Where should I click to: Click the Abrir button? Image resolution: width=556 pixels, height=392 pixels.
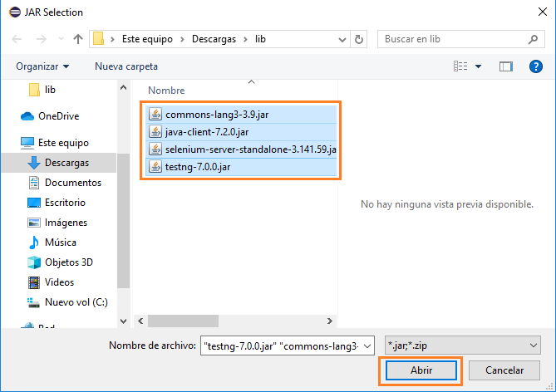tap(421, 370)
